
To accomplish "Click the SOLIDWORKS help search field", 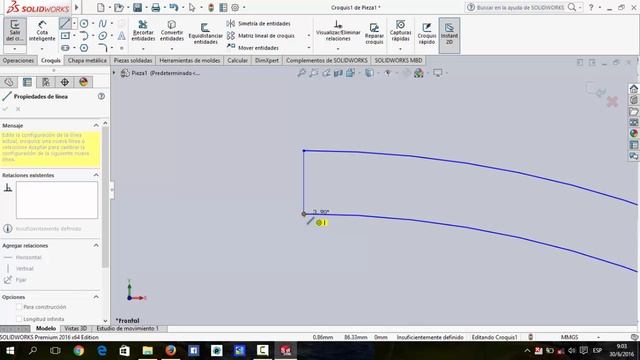I will pyautogui.click(x=520, y=7).
